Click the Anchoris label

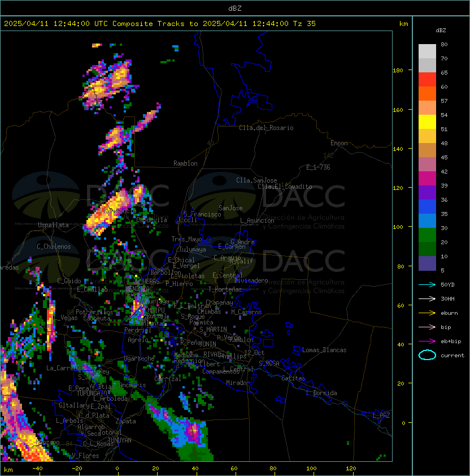(132, 385)
